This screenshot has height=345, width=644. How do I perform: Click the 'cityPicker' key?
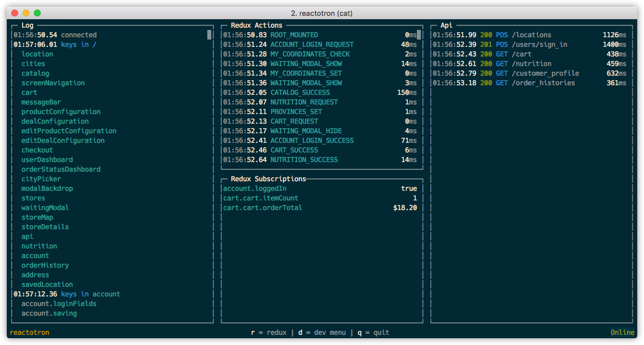(x=41, y=178)
